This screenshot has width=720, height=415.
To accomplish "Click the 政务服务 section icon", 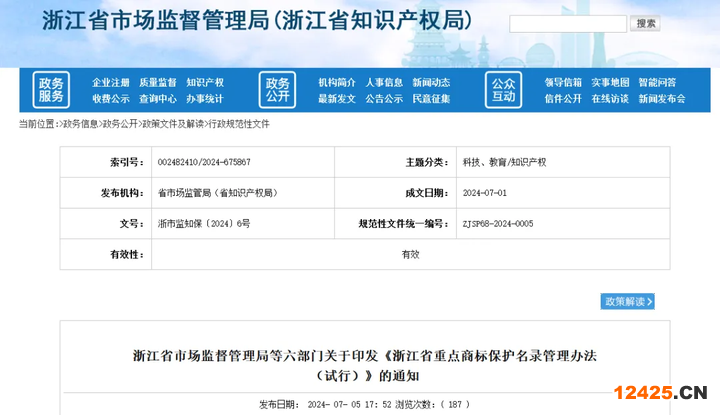I will [x=51, y=90].
